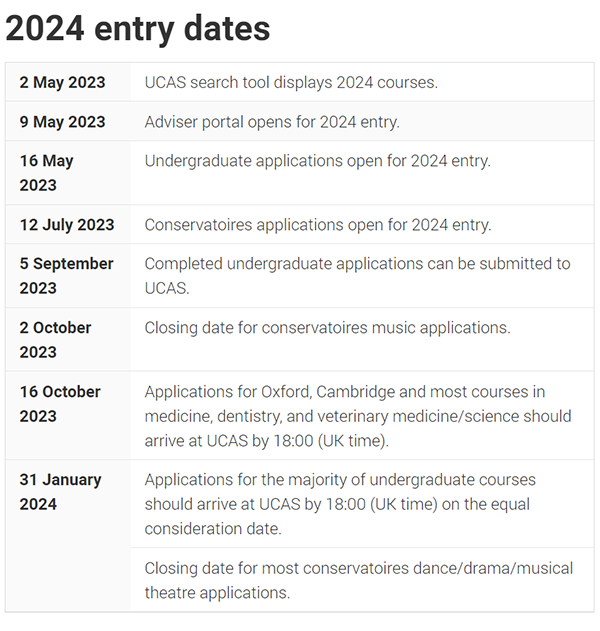Select "Adviser portal opens for 2024 entry" text
The image size is (600, 631).
click(272, 122)
